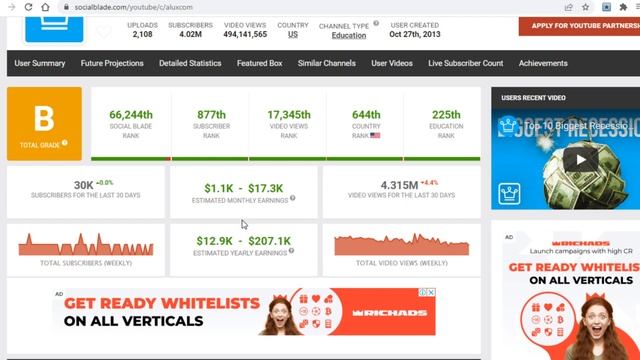Click the forward arrow in browser toolbar
Screen dimensions: 640x360
[x=11, y=7]
